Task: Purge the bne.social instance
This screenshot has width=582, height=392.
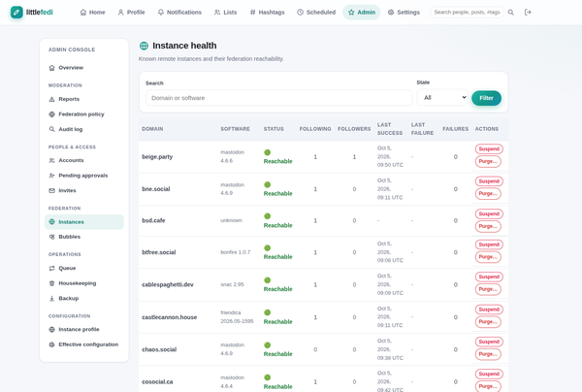Action: [488, 194]
